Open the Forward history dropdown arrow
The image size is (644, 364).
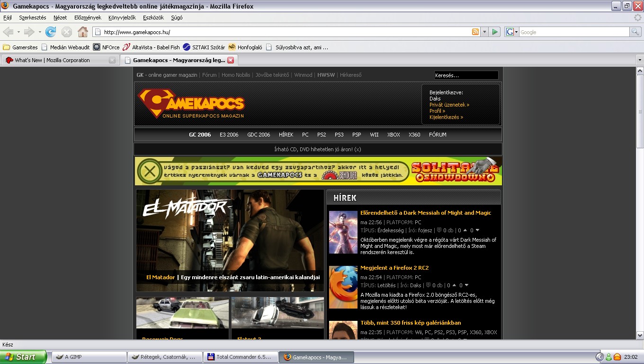[40, 32]
